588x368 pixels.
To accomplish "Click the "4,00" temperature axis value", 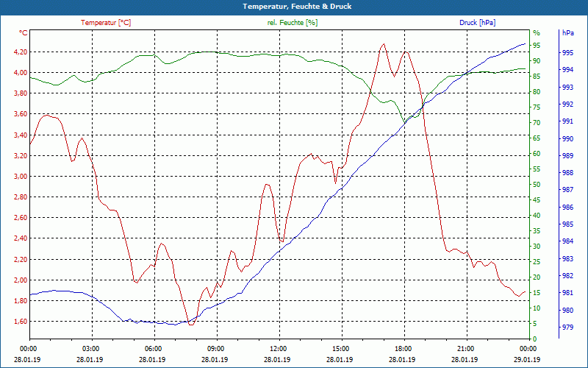I will click(x=21, y=72).
